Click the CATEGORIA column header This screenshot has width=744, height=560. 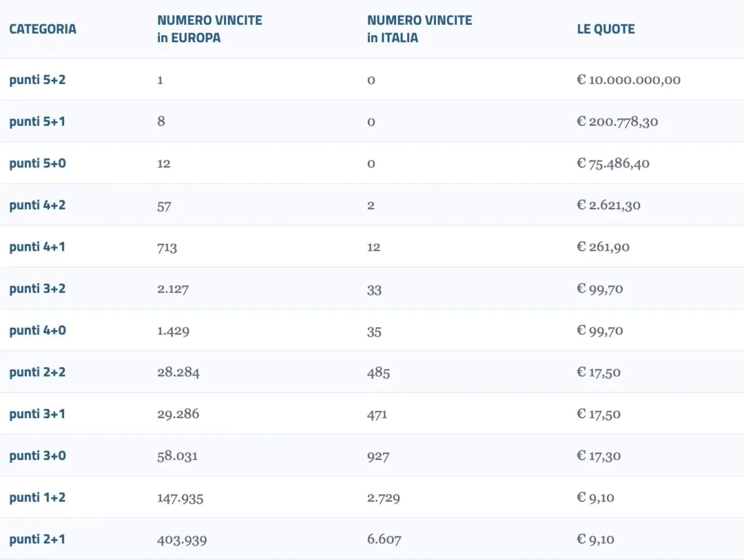point(43,29)
